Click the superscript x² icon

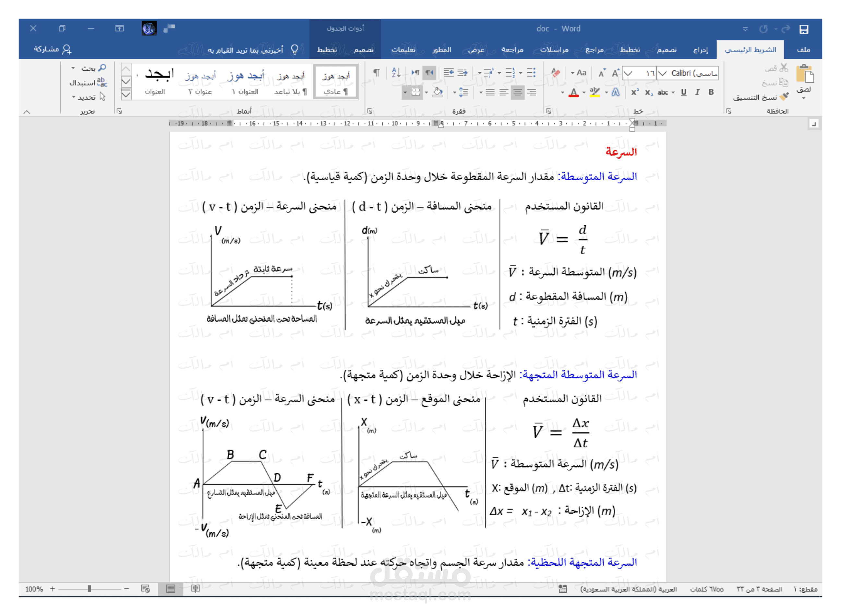634,92
